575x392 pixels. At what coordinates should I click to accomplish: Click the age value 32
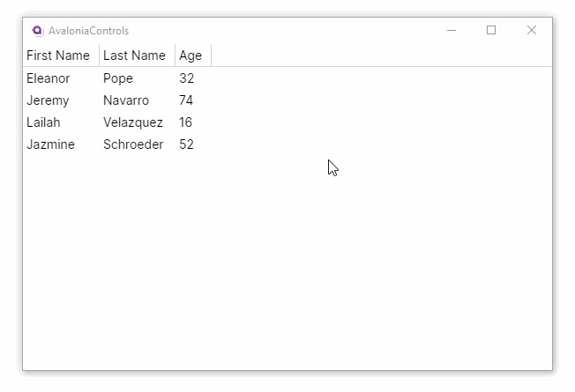pyautogui.click(x=186, y=78)
